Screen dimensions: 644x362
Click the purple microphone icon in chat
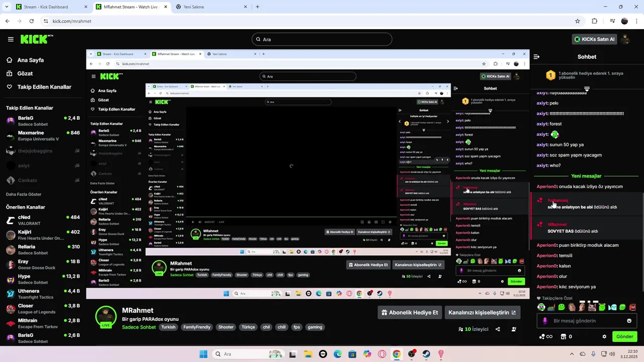pos(545,321)
